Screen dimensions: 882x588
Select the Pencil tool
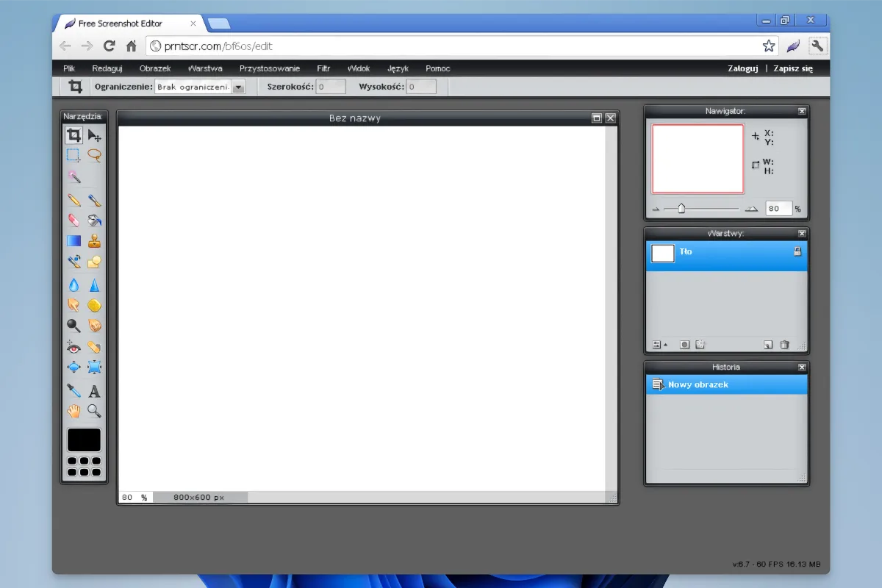click(73, 199)
